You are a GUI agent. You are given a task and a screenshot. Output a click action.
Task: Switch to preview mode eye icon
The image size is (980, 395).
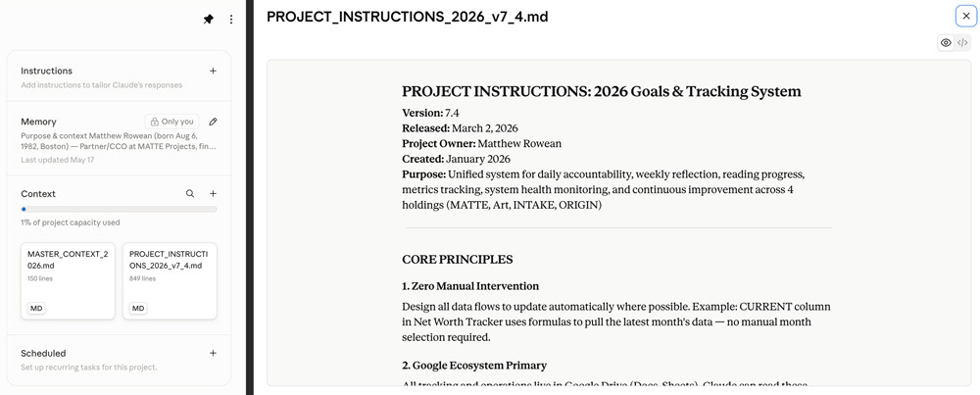946,42
